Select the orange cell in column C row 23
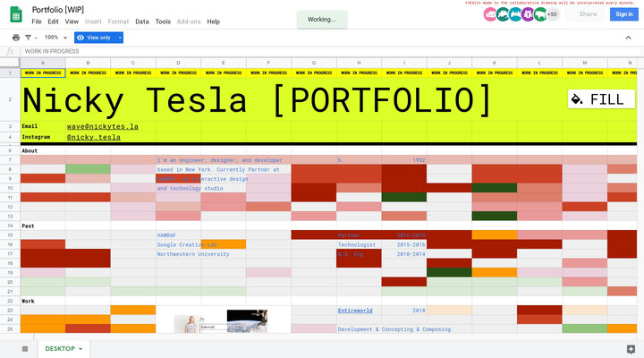This screenshot has width=644, height=358. 133,310
